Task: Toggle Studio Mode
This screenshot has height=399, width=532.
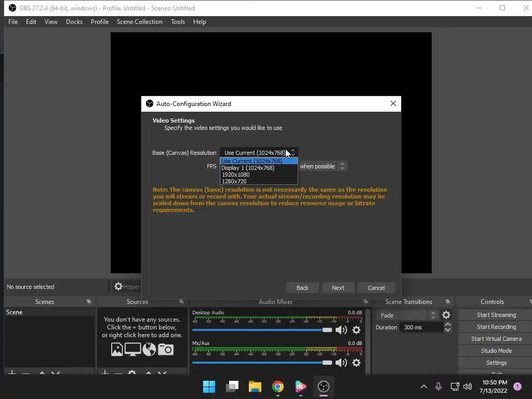Action: pos(496,351)
